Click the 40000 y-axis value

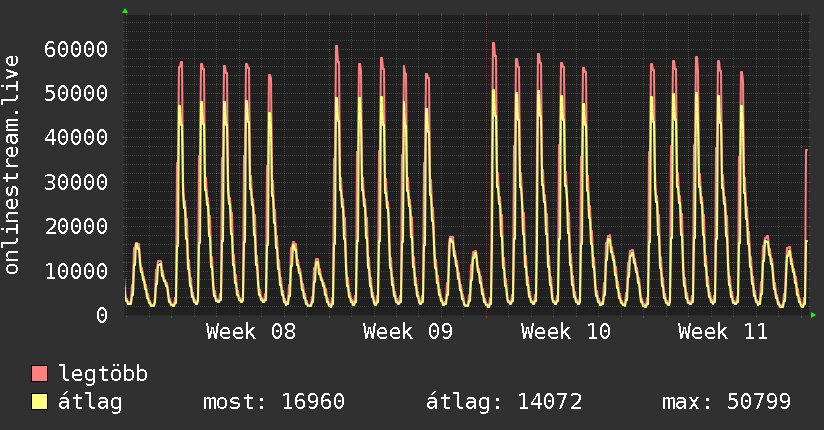(76, 138)
